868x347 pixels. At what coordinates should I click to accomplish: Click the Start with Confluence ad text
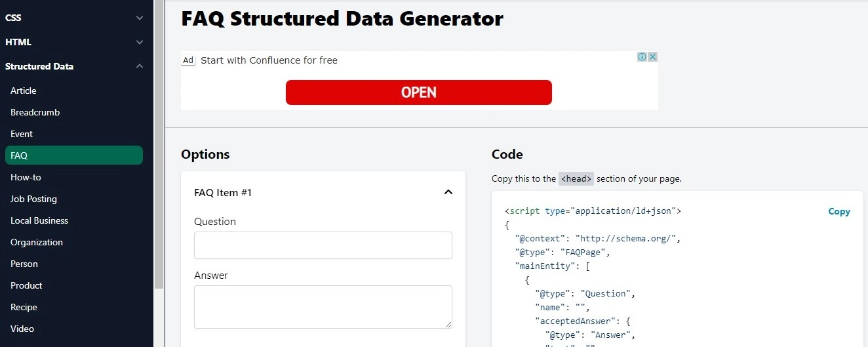point(269,60)
